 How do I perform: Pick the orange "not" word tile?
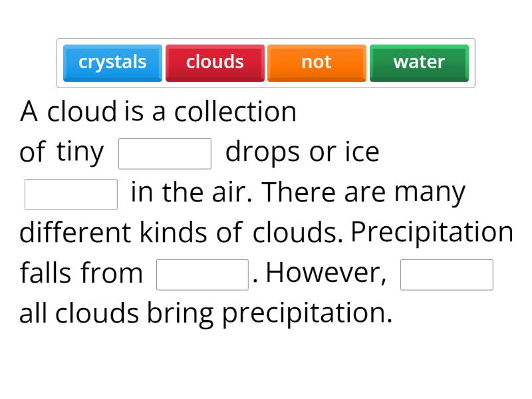317,63
